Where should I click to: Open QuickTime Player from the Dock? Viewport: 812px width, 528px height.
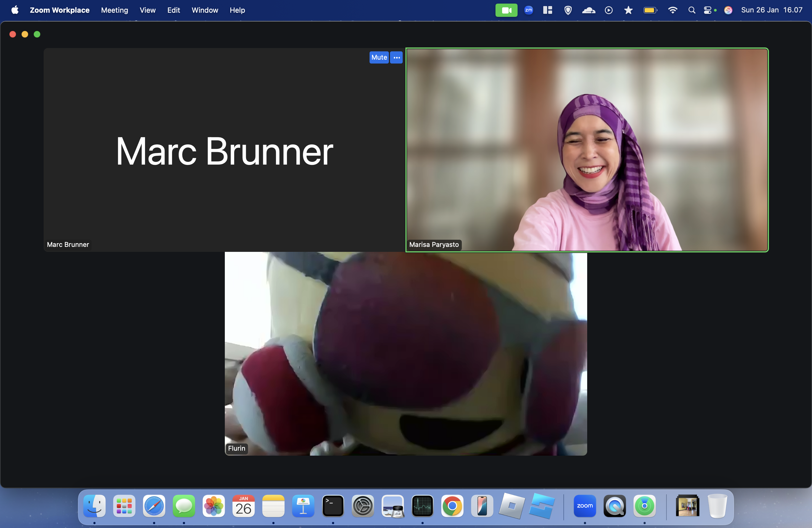pyautogui.click(x=615, y=506)
